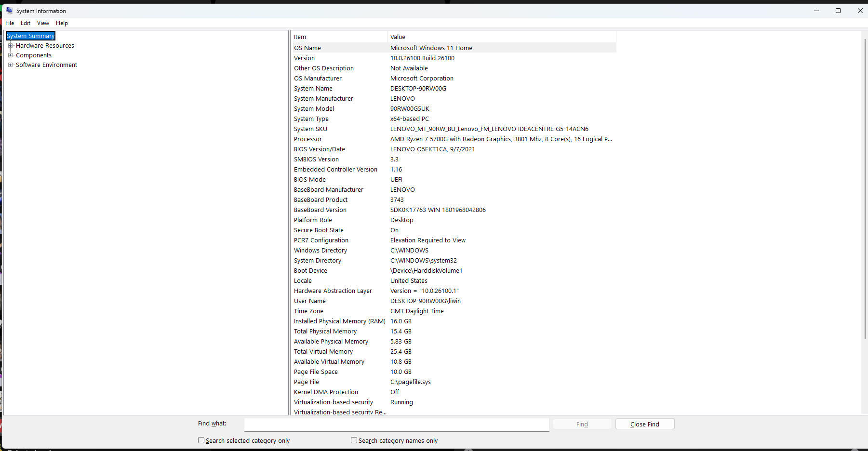This screenshot has height=451, width=868.
Task: Select the Platform Role row
Action: (454, 220)
